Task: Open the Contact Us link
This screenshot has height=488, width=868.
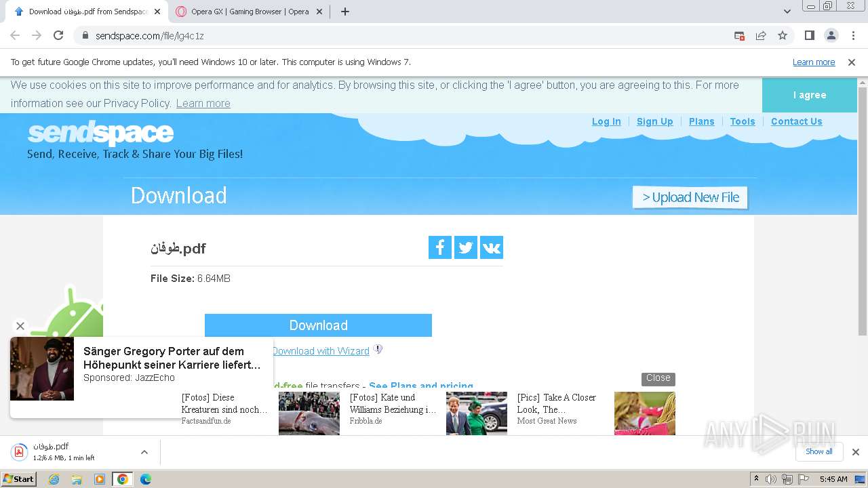Action: pos(797,121)
